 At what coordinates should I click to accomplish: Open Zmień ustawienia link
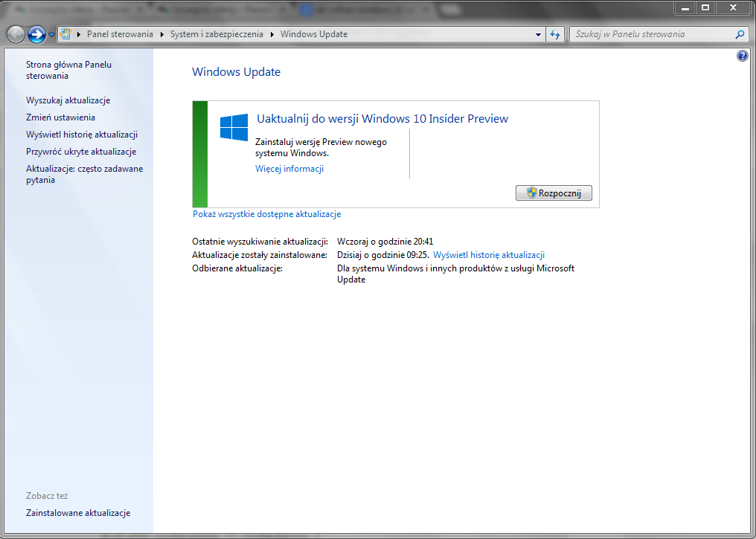pos(61,117)
